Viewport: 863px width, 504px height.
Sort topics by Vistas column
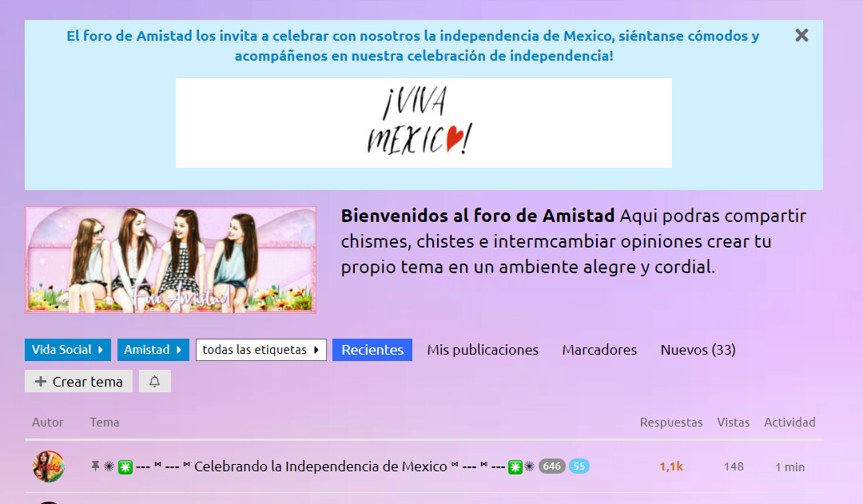[x=733, y=422]
